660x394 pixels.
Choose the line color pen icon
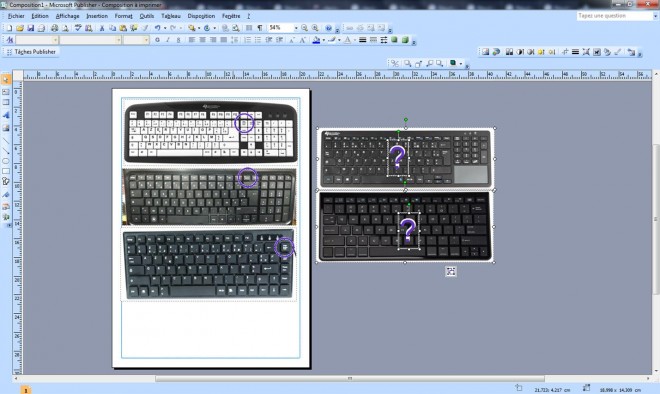tap(332, 40)
